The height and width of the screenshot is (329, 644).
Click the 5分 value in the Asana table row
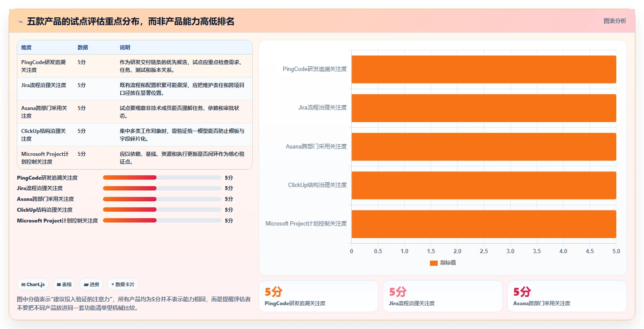tap(82, 108)
